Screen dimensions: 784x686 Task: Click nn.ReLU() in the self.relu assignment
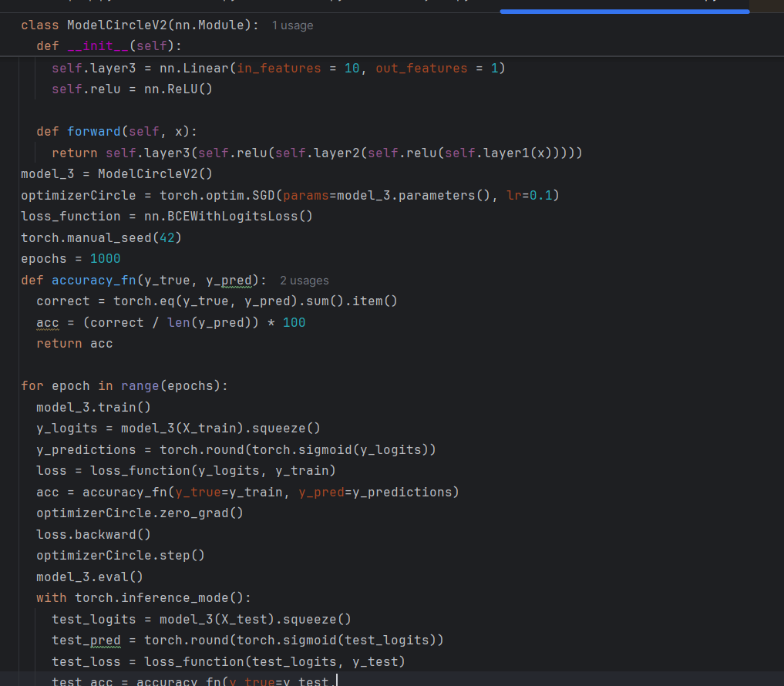tap(174, 89)
